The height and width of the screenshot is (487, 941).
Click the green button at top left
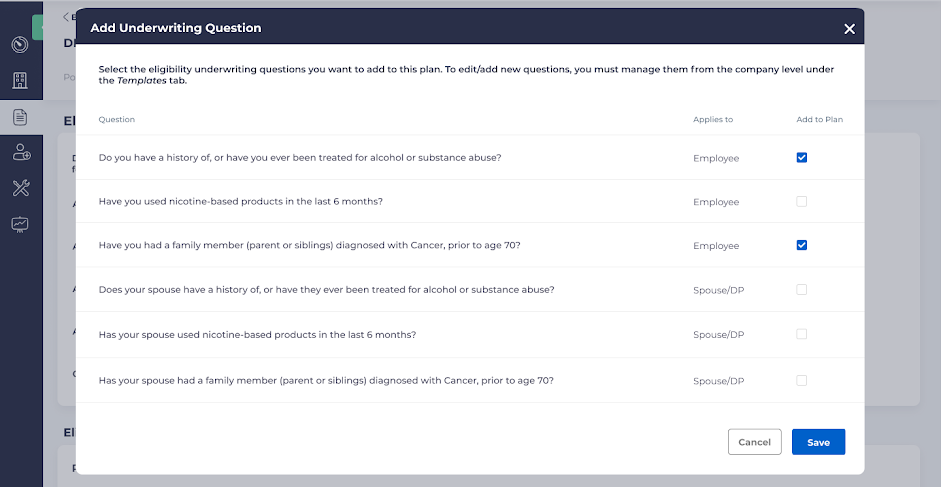pos(37,27)
